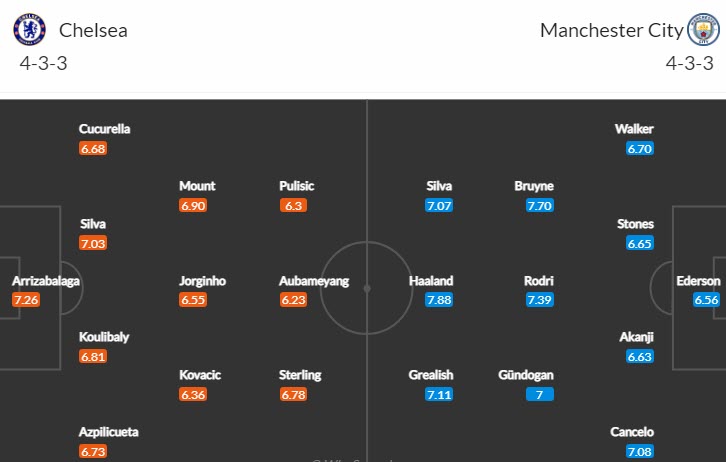The image size is (726, 462).
Task: Select Haaland's 7.88 rating badge
Action: click(x=439, y=300)
